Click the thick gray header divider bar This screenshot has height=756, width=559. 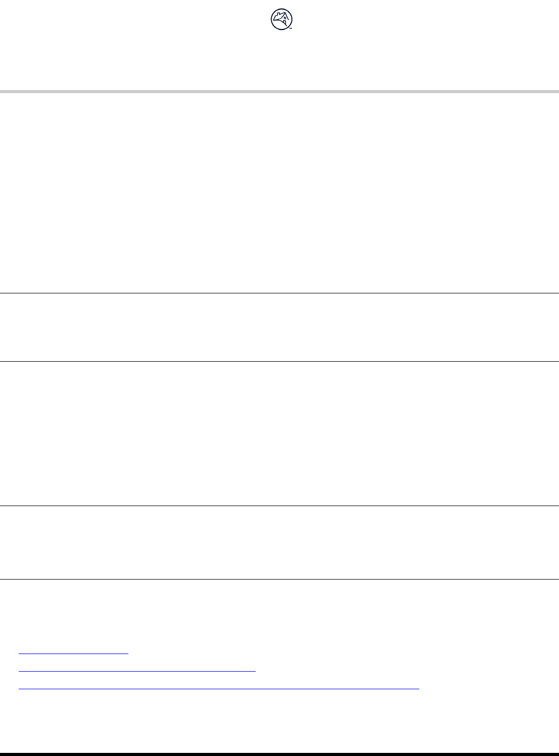[x=279, y=92]
